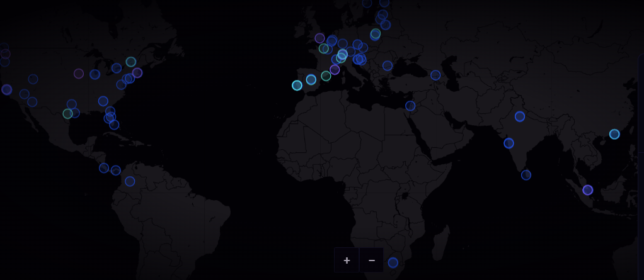Select the cyan marker in central Spain
The image size is (644, 280).
[x=311, y=79]
